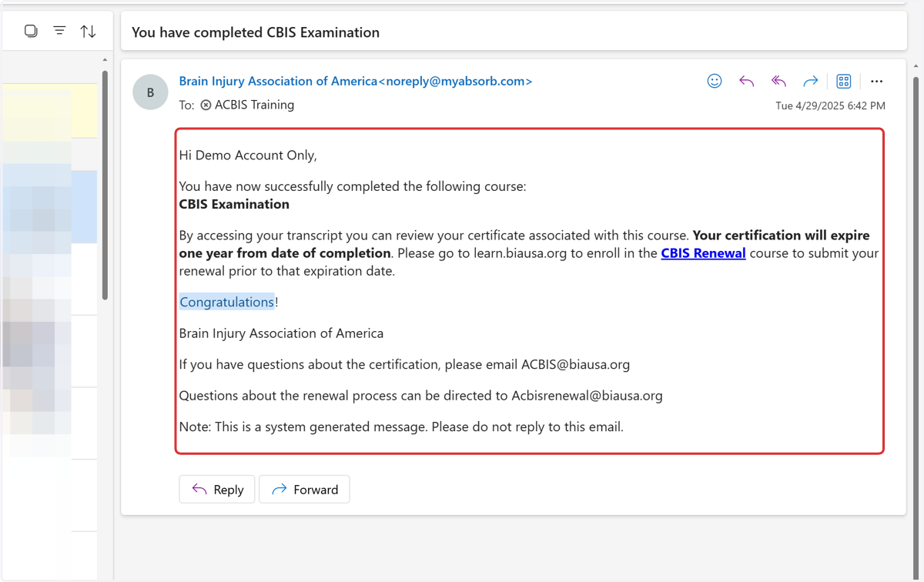Open the message list filter icon

pos(59,31)
